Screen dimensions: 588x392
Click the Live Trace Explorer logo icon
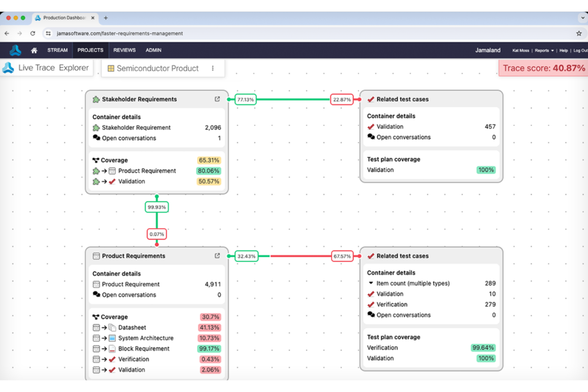pyautogui.click(x=8, y=68)
